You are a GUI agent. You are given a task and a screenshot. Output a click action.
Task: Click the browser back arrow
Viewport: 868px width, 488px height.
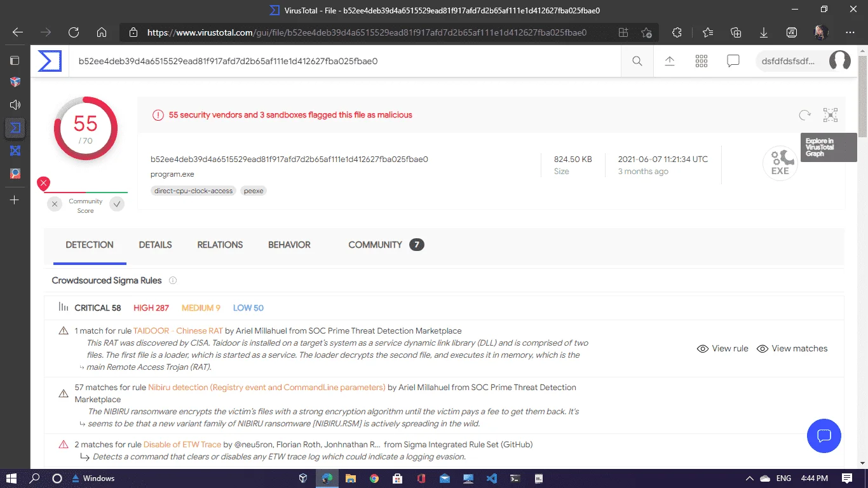click(18, 32)
